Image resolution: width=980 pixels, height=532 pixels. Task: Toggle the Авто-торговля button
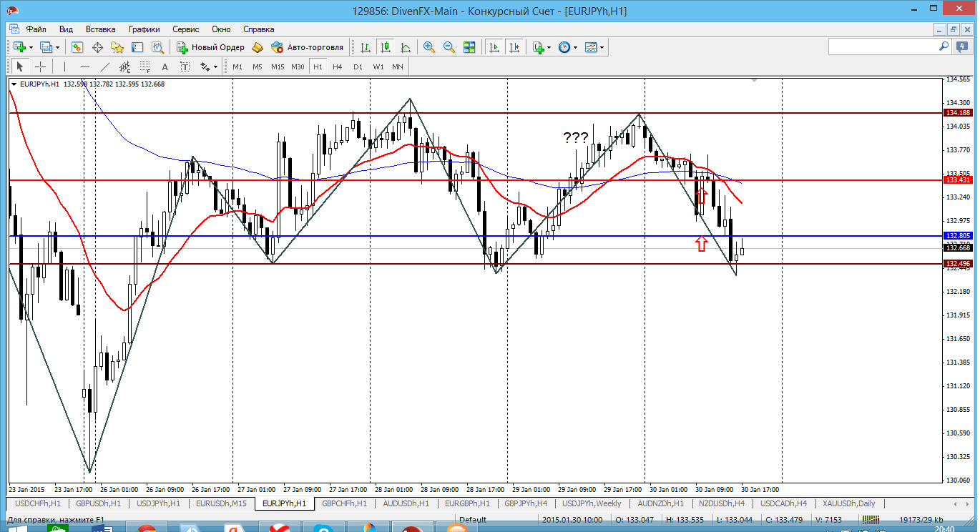(308, 47)
